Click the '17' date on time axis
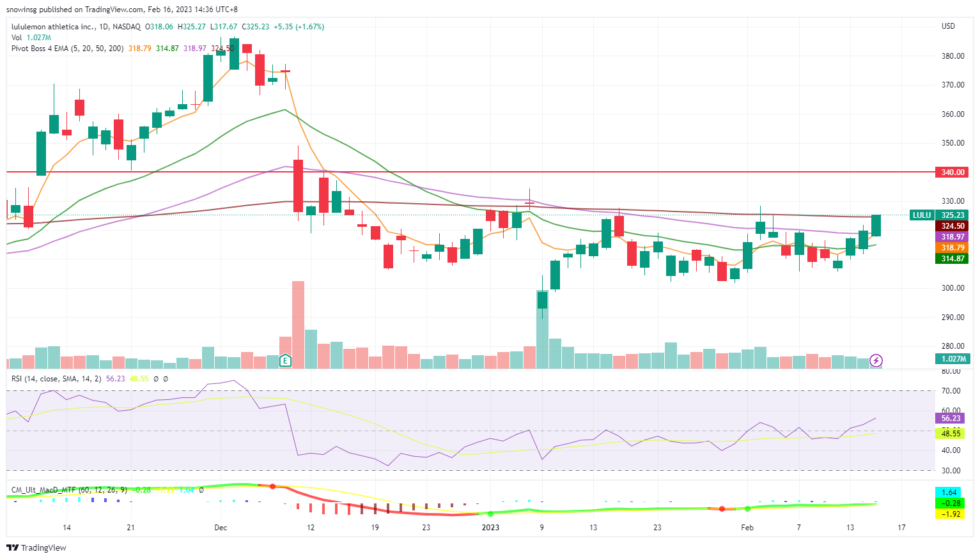This screenshot has height=559, width=980. [901, 528]
